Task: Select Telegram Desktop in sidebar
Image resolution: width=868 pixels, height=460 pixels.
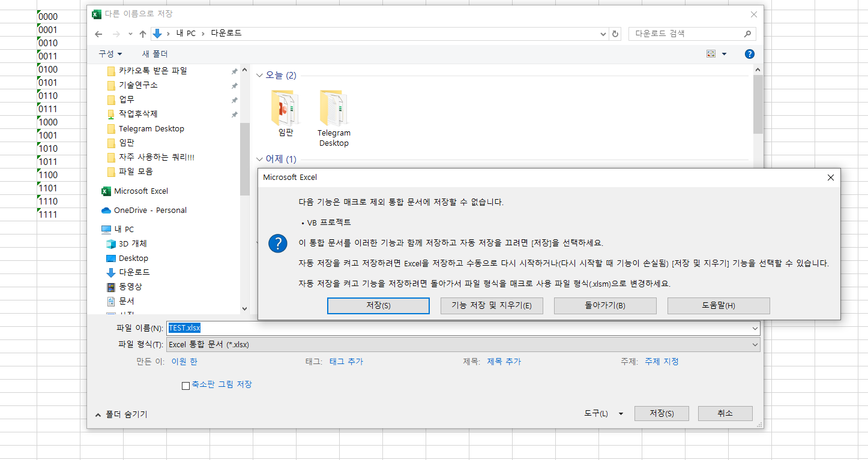Action: pyautogui.click(x=151, y=128)
